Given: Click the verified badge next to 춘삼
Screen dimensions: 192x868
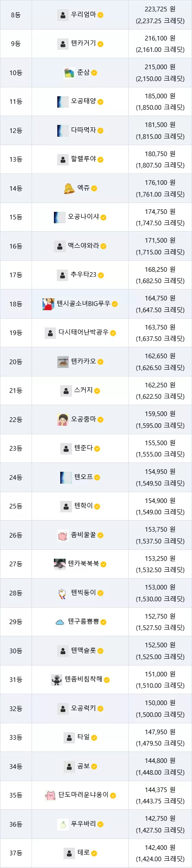Looking at the screenshot, I should coord(94,73).
